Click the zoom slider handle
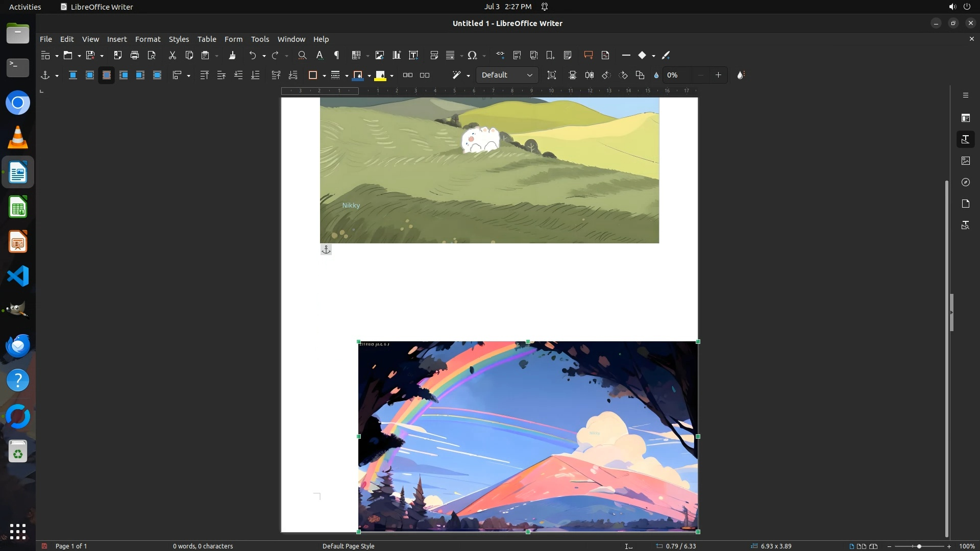Viewport: 980px width, 551px height. pos(919,546)
